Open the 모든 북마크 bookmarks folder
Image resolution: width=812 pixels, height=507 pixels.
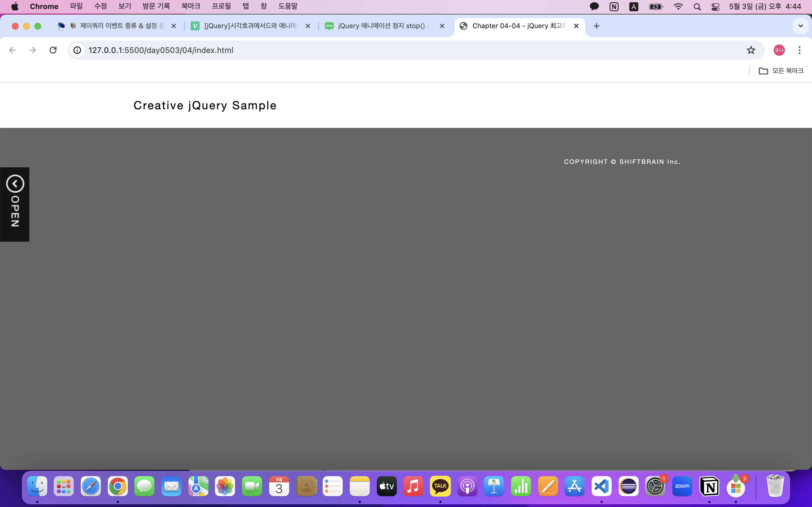(x=781, y=71)
